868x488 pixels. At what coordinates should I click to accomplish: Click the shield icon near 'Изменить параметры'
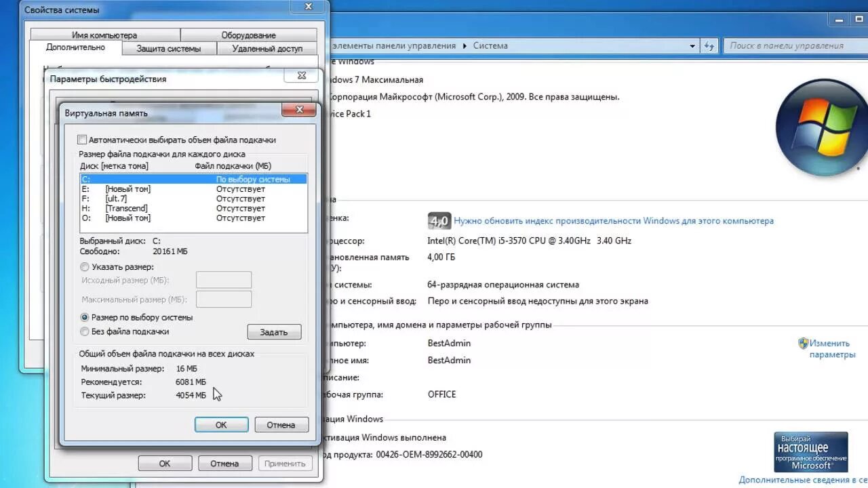tap(804, 343)
